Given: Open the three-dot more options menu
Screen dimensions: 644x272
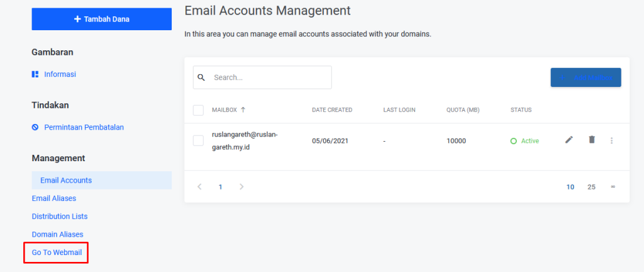Looking at the screenshot, I should [611, 140].
